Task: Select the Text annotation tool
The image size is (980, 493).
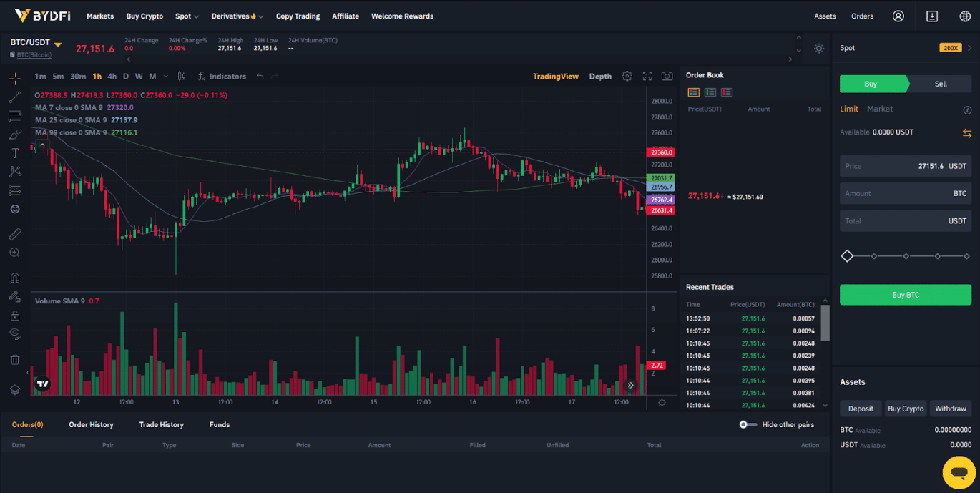Action: click(15, 153)
